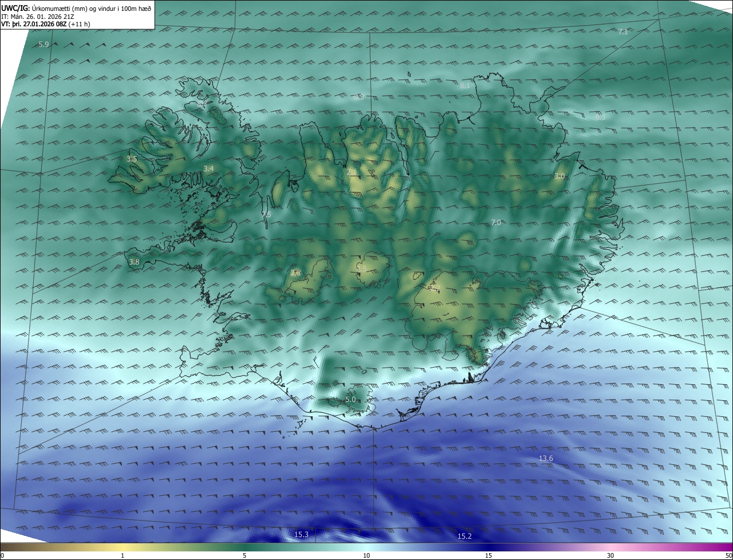The width and height of the screenshot is (733, 560).
Task: Click the 3.5 value label in the Westfjords
Action: (x=132, y=159)
